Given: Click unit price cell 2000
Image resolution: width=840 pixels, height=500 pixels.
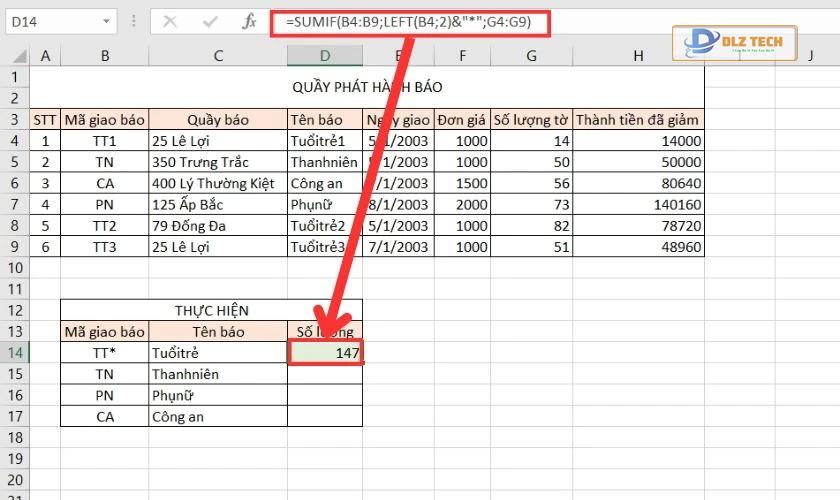Looking at the screenshot, I should [x=462, y=205].
